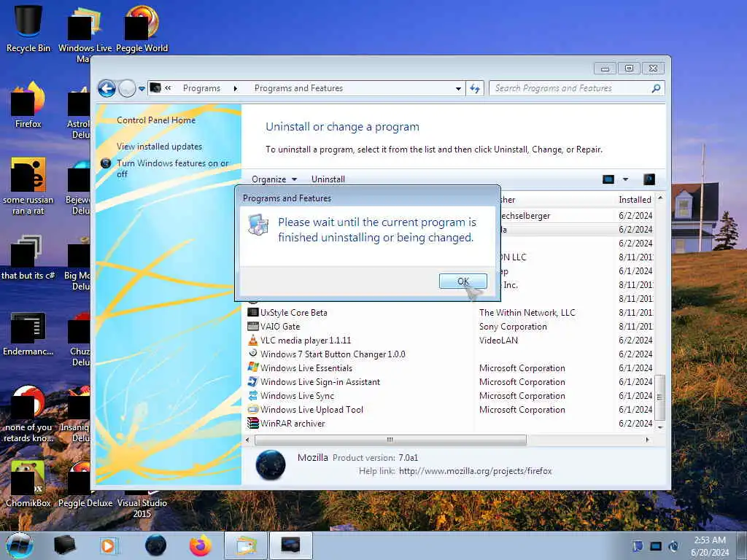Select Windows Live Sign-in Assistant entry
Screen dimensions: 747x560
pos(320,381)
